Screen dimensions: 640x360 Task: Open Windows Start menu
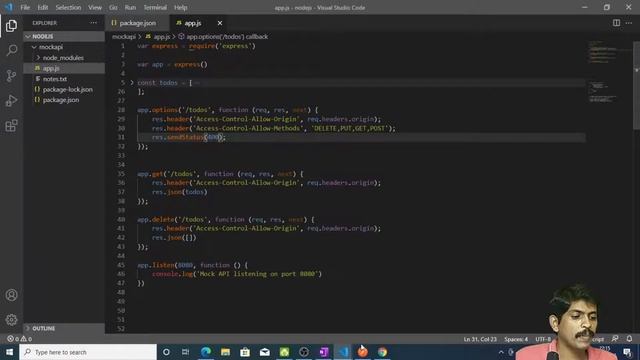point(9,352)
